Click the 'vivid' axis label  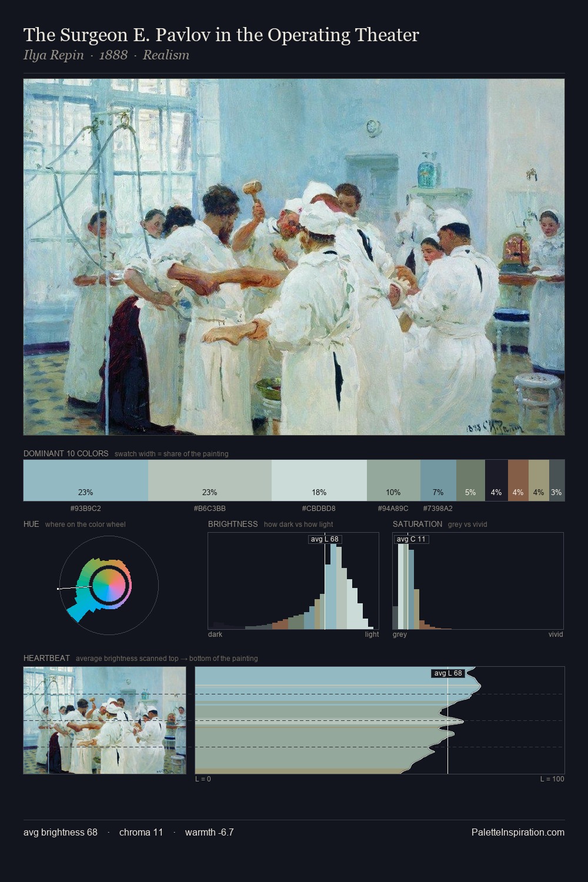coord(556,634)
